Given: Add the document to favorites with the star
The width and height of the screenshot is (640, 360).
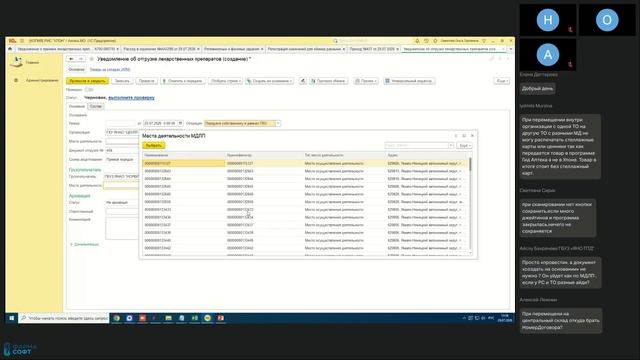Looking at the screenshot, I should coord(91,59).
